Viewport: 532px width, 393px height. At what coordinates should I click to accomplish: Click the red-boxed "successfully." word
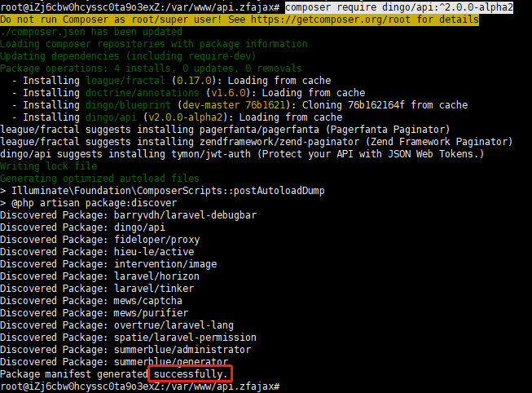tap(190, 374)
